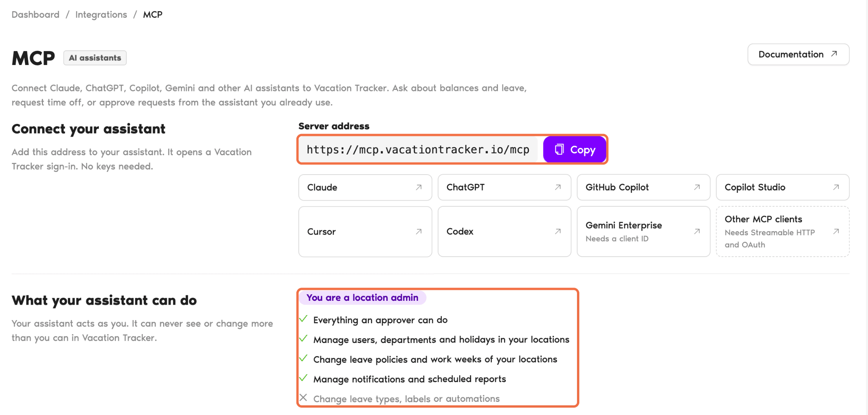Click the X mark beside 'Change leave types'

tap(303, 398)
